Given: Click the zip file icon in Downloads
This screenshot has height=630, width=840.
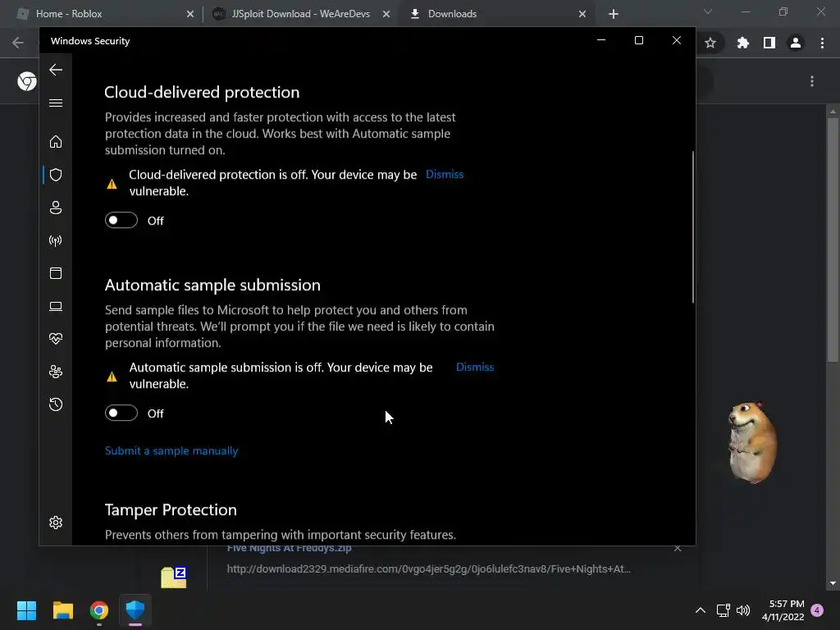Looking at the screenshot, I should click(x=174, y=577).
